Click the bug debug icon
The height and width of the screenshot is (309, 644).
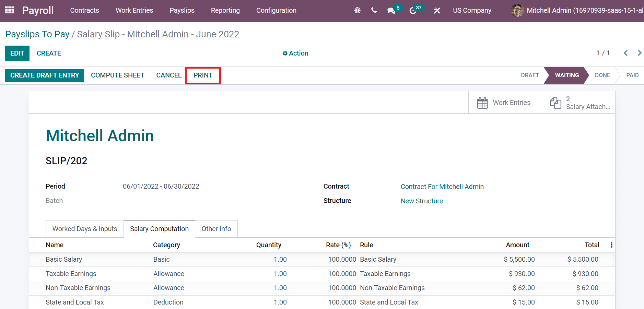tap(357, 10)
